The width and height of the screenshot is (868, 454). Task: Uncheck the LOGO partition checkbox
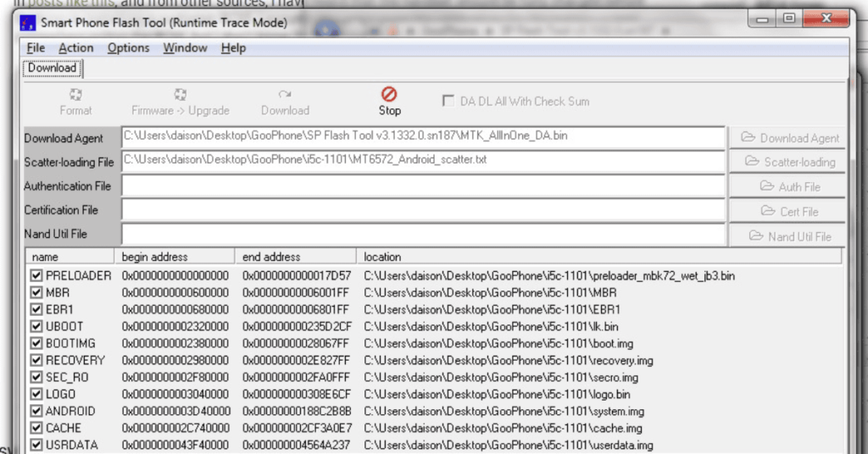click(36, 394)
